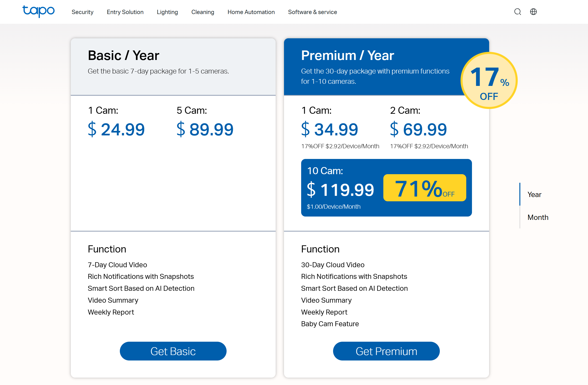Click the 17% OFF circular badge
The image size is (588, 385).
489,80
